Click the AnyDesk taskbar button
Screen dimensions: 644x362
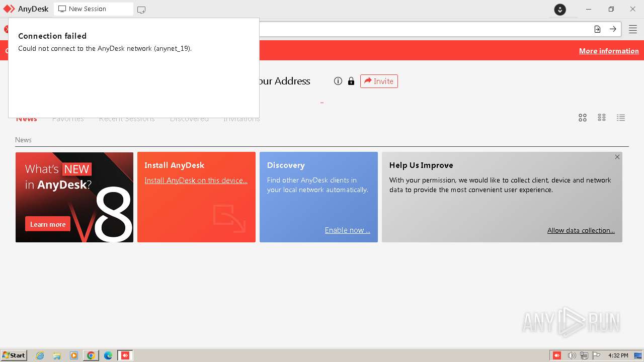(x=125, y=355)
